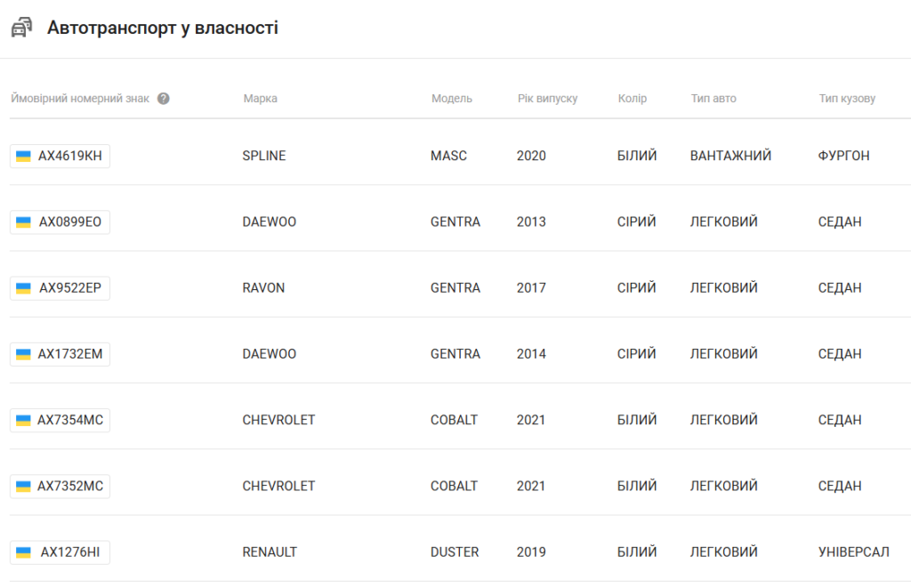Click the flag icon on plate AX7354MC
The width and height of the screenshot is (911, 588).
coord(23,420)
